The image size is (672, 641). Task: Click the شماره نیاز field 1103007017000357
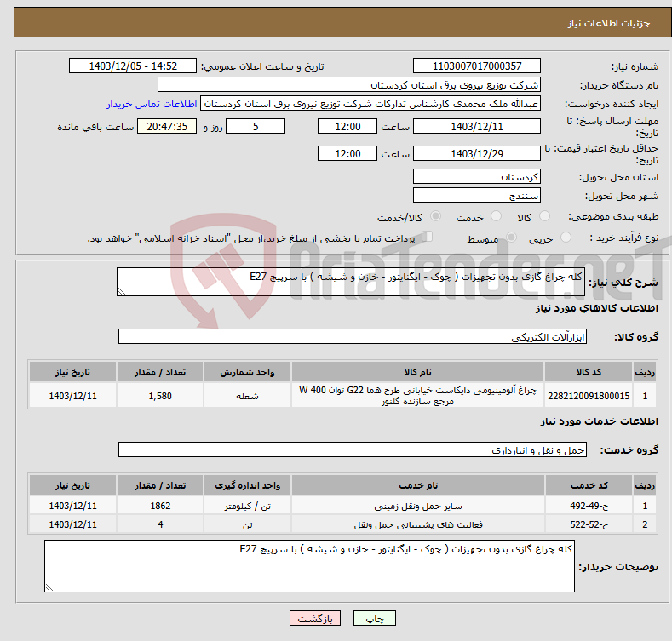(477, 66)
